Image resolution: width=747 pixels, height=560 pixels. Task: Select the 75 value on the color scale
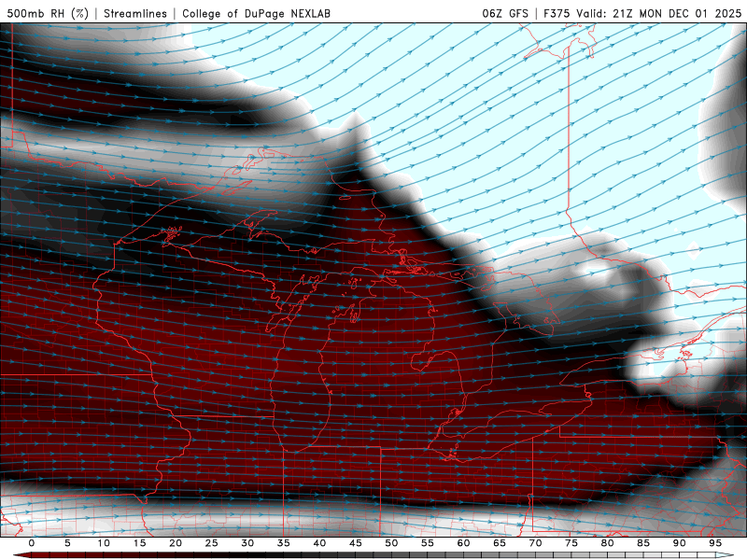(571, 543)
